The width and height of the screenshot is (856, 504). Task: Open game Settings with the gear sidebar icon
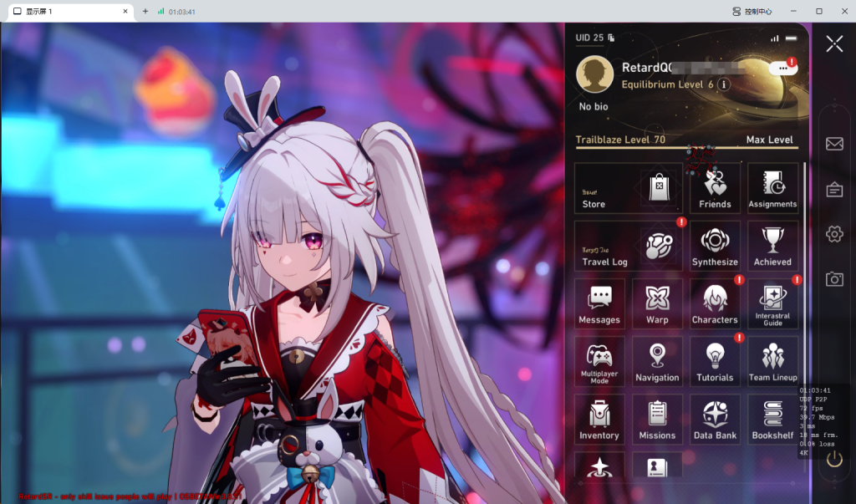(x=833, y=235)
